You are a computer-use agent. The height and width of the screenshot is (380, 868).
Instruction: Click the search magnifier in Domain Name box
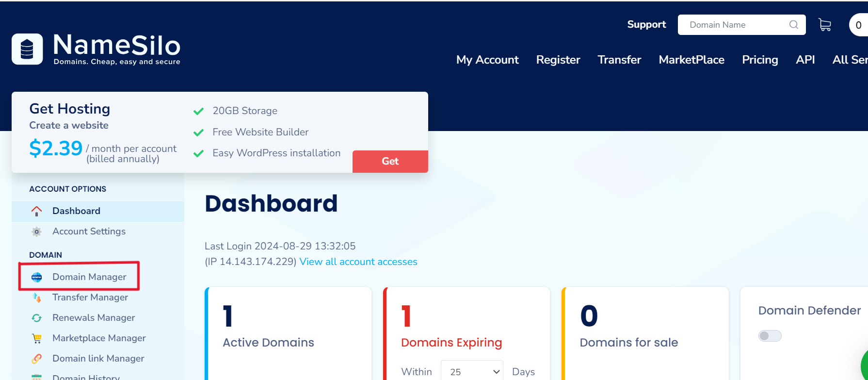[x=793, y=25]
